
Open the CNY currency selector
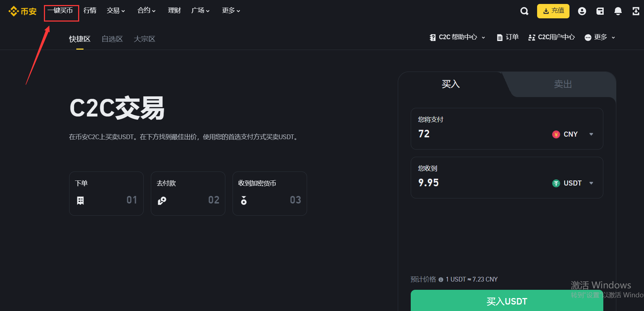[x=573, y=134]
